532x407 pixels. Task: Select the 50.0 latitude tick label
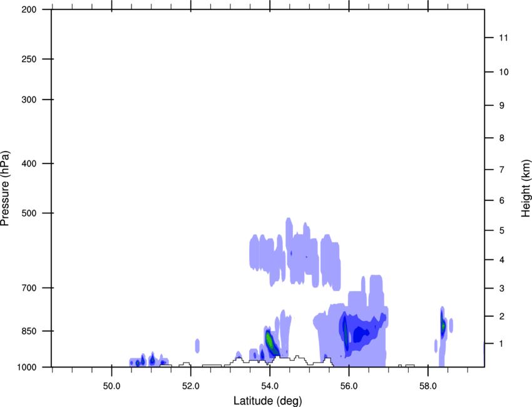pos(111,384)
